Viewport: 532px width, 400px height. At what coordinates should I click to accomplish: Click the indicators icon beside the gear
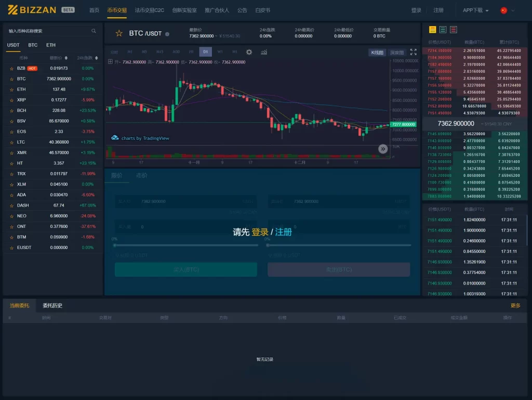pyautogui.click(x=264, y=53)
